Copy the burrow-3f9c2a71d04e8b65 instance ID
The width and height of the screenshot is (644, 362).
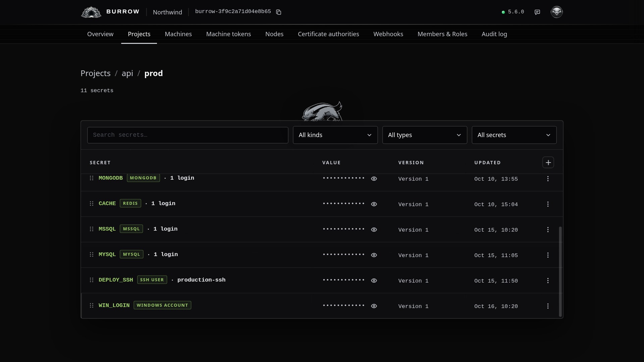tap(278, 12)
